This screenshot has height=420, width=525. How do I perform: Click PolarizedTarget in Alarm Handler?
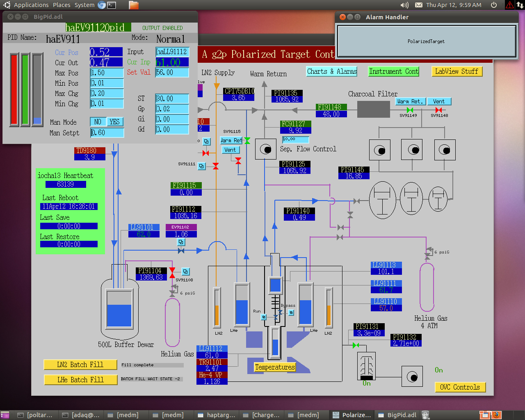tap(426, 41)
